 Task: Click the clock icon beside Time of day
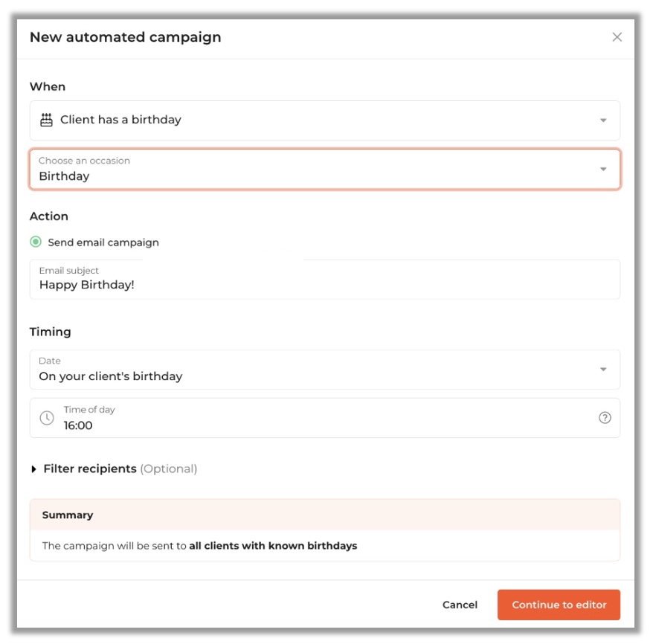coord(47,418)
